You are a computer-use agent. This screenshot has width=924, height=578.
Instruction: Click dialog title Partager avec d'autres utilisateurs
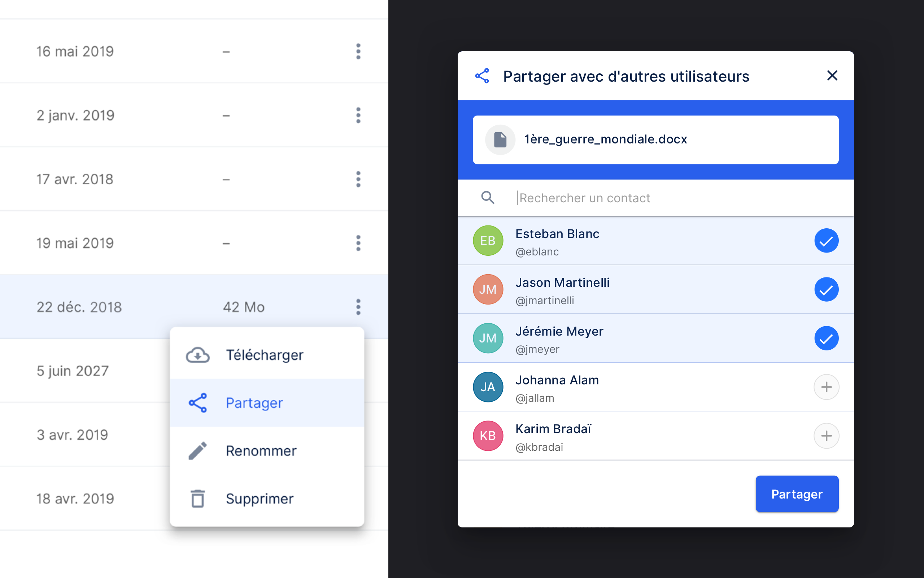pos(626,76)
